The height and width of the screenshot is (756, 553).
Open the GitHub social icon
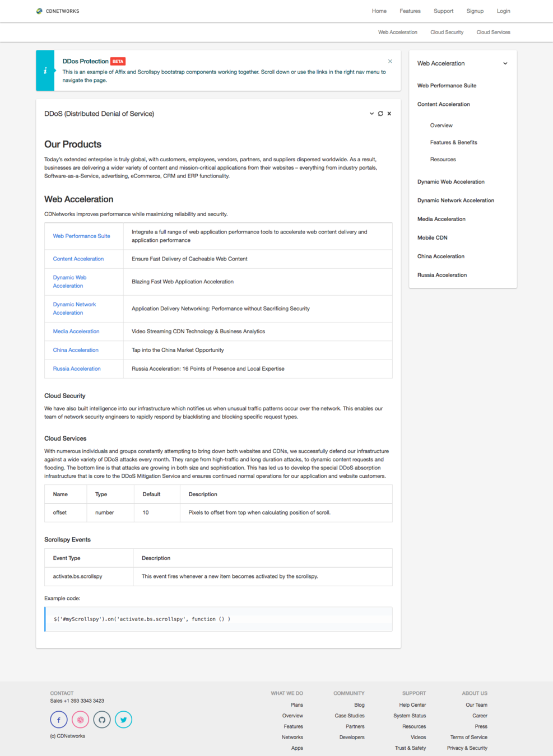coord(102,720)
